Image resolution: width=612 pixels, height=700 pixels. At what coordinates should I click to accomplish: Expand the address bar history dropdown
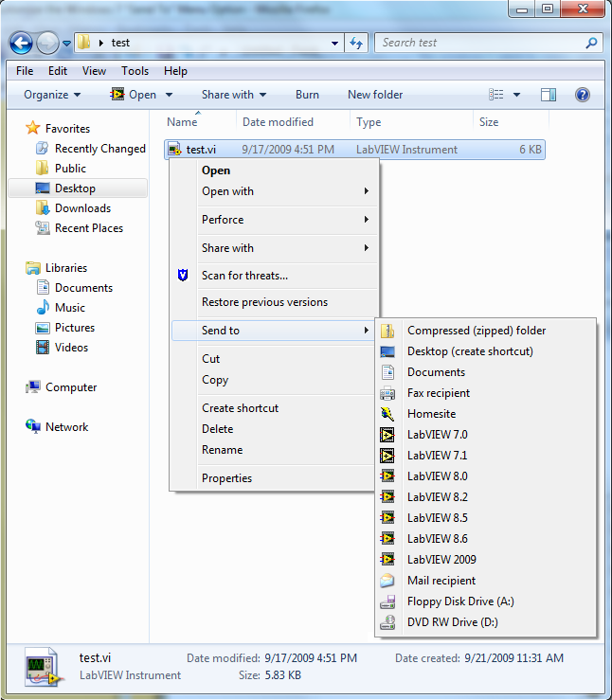334,44
